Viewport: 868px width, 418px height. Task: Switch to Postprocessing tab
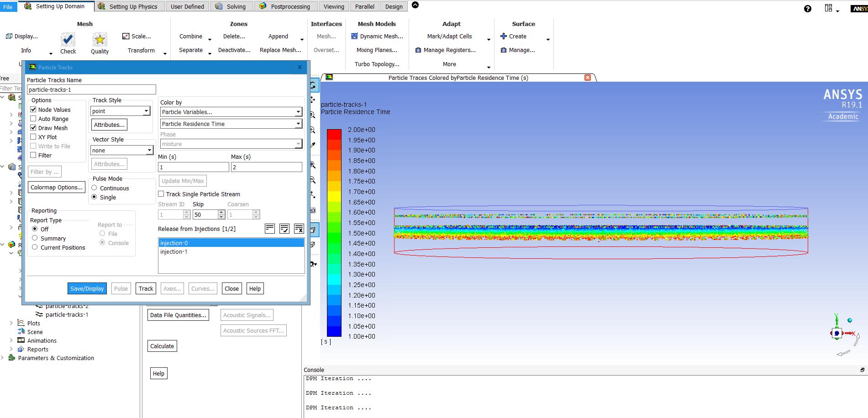coord(285,6)
